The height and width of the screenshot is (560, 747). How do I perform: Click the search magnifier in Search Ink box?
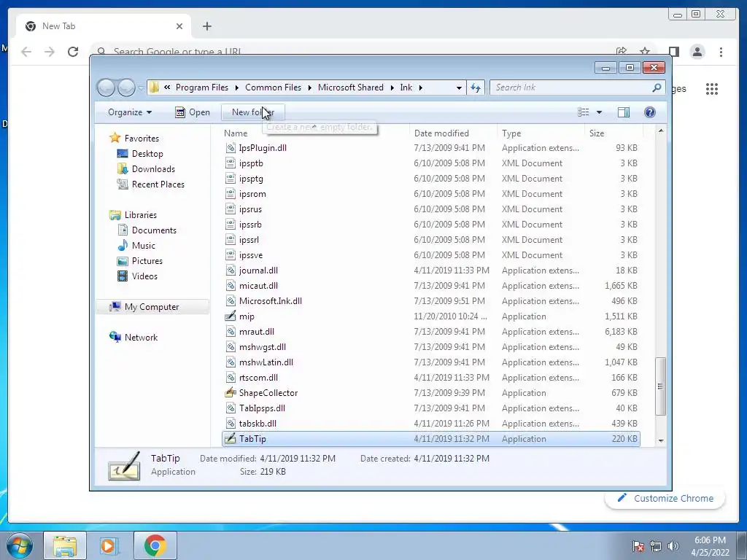657,87
